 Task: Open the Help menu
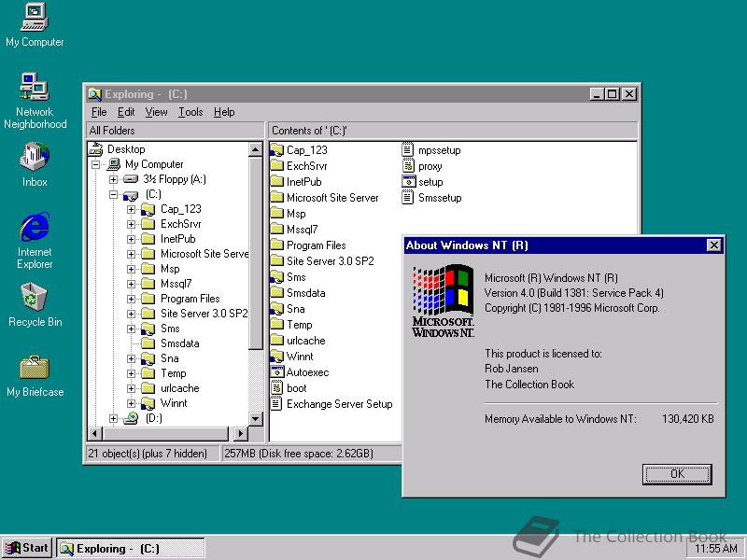pyautogui.click(x=224, y=112)
